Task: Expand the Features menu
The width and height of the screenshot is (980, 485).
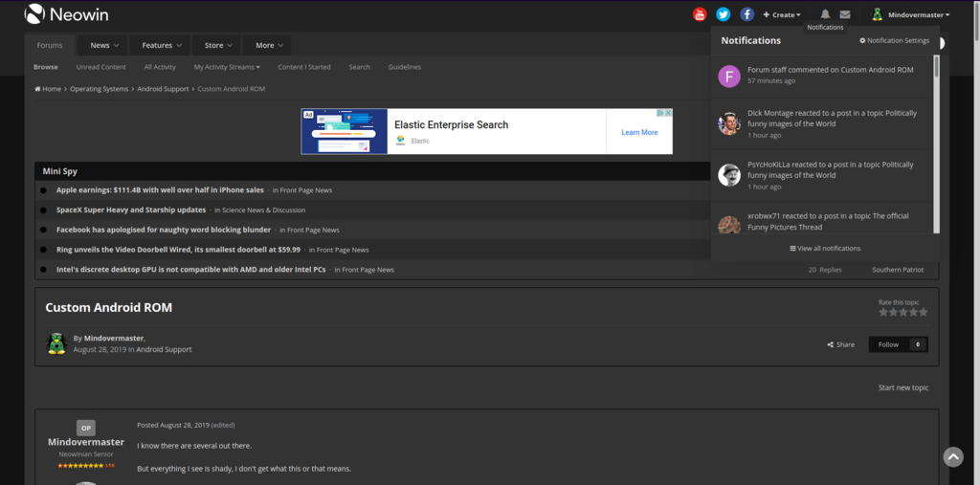Action: tap(161, 45)
